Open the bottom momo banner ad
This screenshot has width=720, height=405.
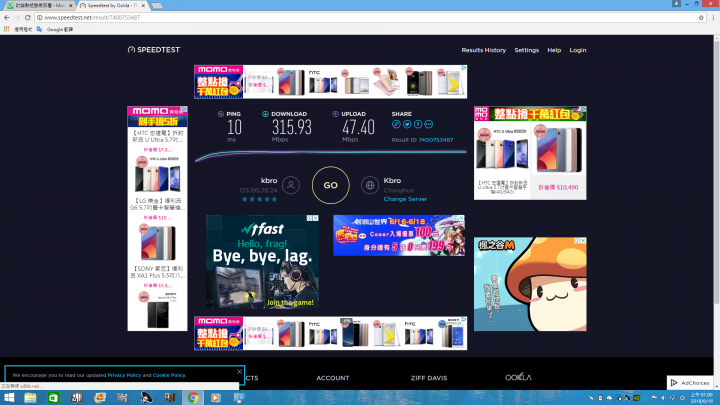[331, 333]
